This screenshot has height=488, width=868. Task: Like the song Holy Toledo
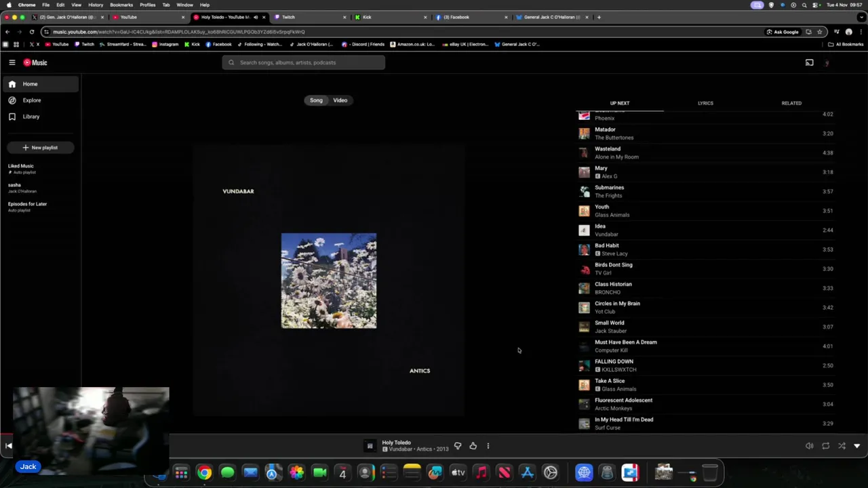(473, 446)
